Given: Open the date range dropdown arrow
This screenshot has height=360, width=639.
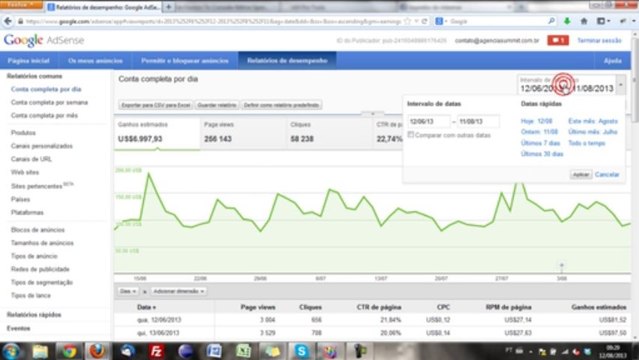Looking at the screenshot, I should (621, 85).
